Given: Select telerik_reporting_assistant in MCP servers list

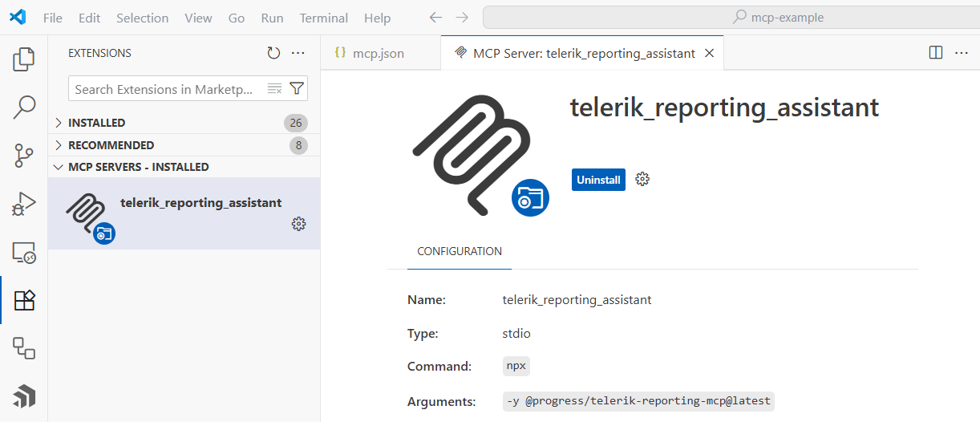Looking at the screenshot, I should pos(184,213).
